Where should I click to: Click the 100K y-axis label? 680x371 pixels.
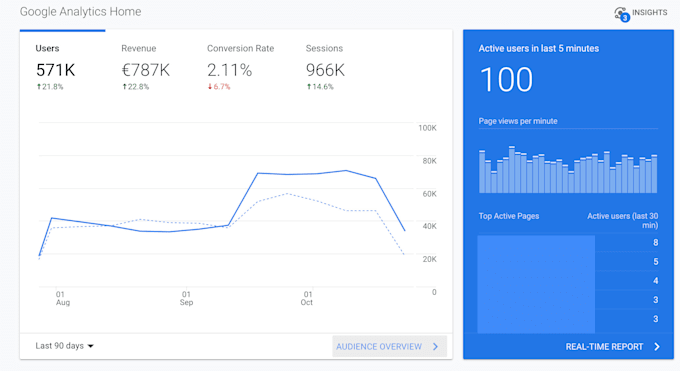coord(427,128)
